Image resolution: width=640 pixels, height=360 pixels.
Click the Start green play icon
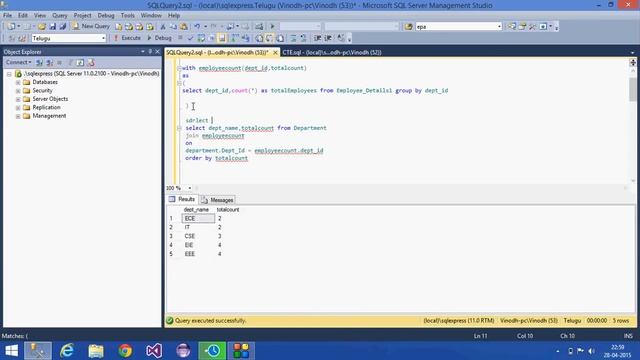click(272, 27)
